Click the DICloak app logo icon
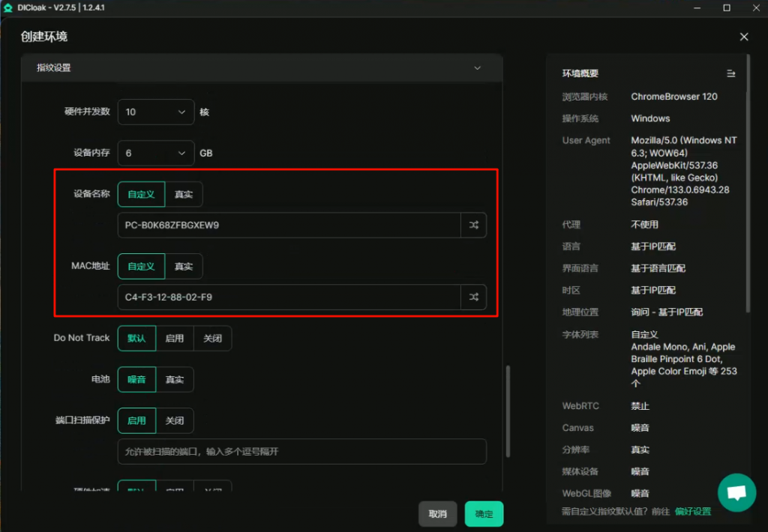This screenshot has height=532, width=768. [x=8, y=7]
